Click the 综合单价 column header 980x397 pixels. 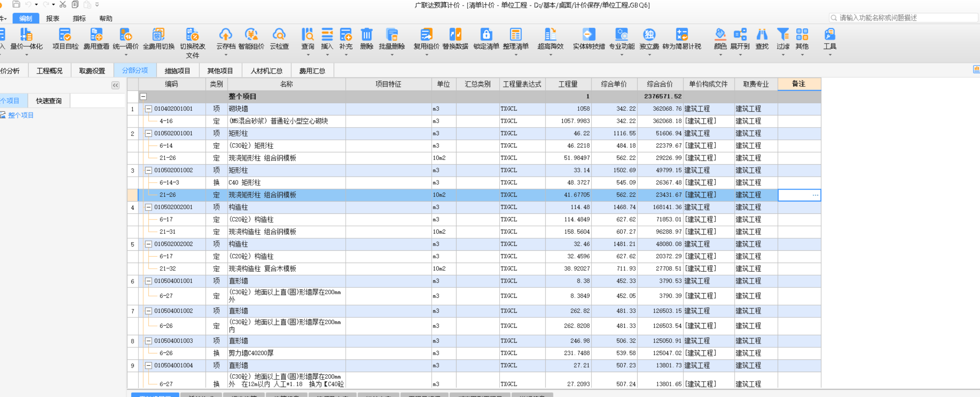point(614,84)
